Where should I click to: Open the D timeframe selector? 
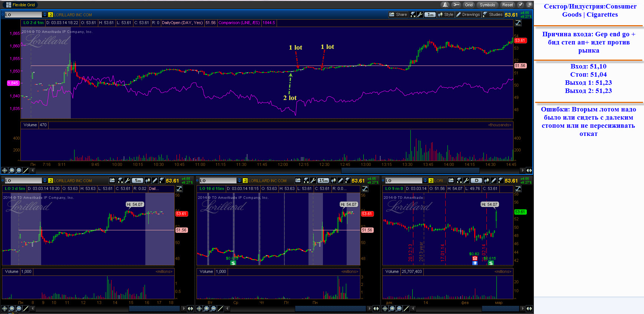pos(476,180)
